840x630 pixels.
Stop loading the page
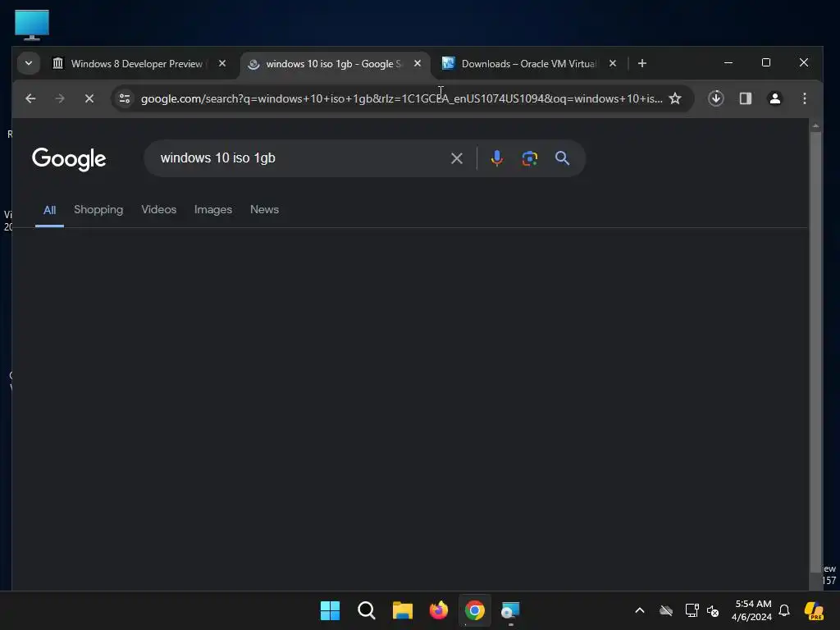pos(89,98)
